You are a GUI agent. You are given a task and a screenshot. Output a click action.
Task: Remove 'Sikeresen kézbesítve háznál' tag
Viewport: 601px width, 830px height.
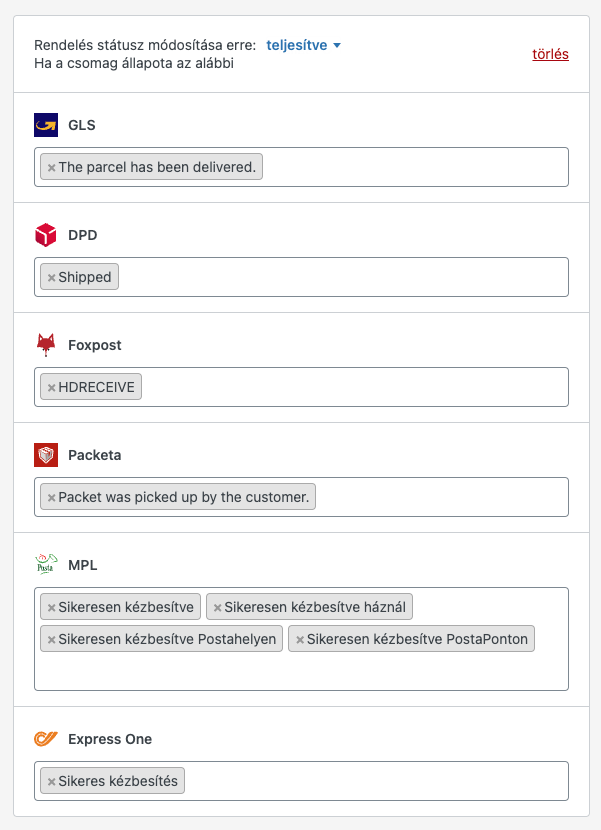coord(217,608)
